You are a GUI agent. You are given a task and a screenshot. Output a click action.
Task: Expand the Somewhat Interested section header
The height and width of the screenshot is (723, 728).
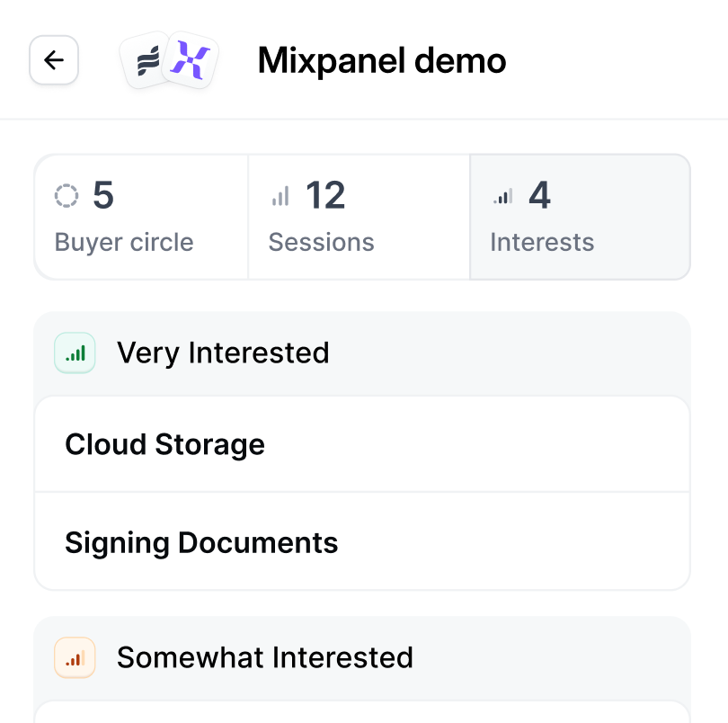[x=362, y=657]
